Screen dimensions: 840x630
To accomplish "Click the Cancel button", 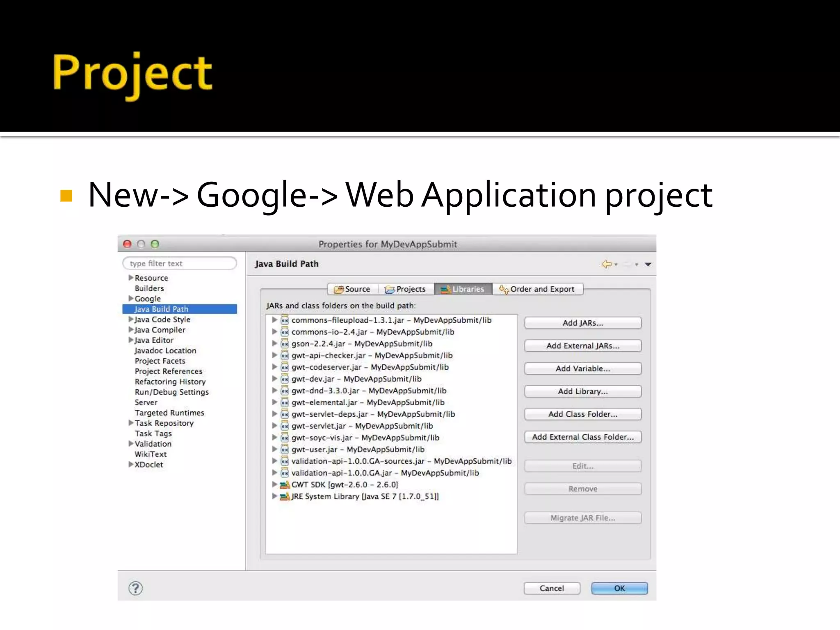I will click(552, 588).
